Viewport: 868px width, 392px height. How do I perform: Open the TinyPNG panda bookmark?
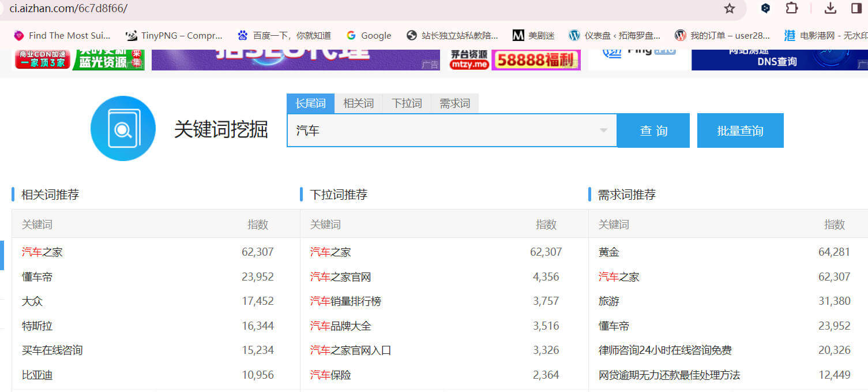(174, 35)
